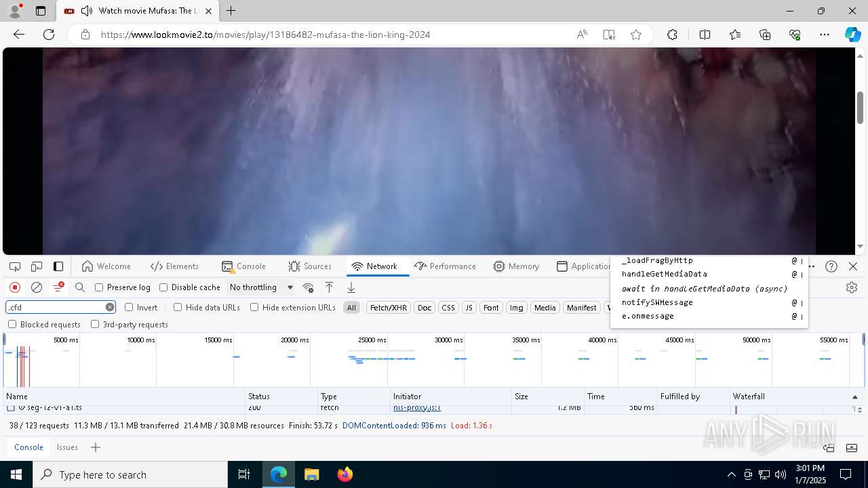Screen dimensions: 868x488
Task: Open network conditions wifi-gear icon
Action: click(x=308, y=287)
